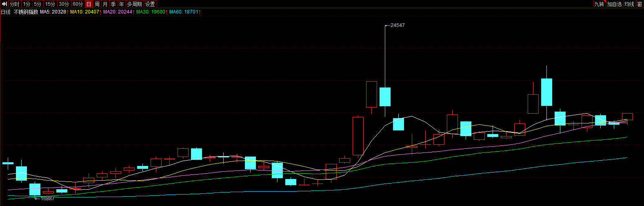Click the MA5: 20328 label
This screenshot has width=644, height=206.
pyautogui.click(x=54, y=12)
